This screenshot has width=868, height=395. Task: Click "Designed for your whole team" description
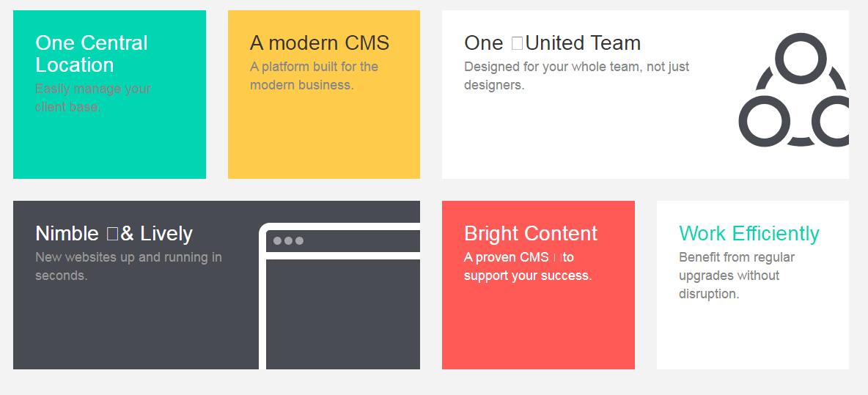(576, 75)
